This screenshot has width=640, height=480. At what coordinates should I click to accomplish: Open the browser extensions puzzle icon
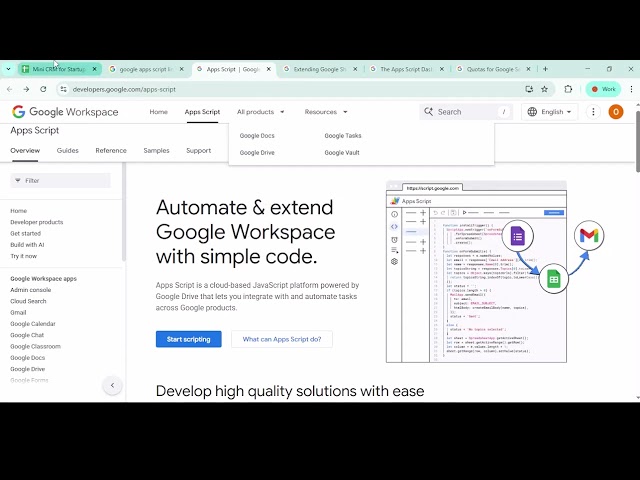[568, 89]
